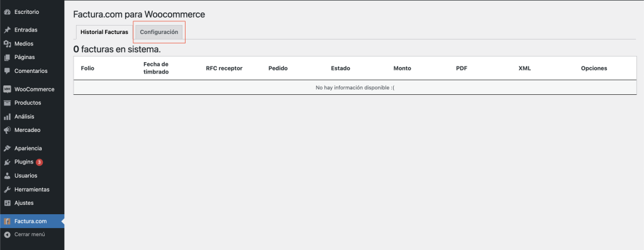Viewport: 644px width, 250px height.
Task: Click the PDF column header
Action: coord(462,68)
